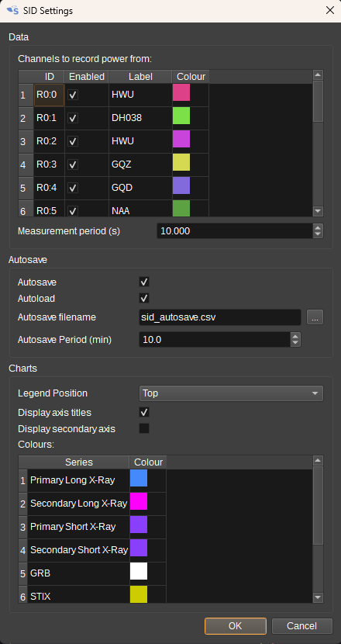Image resolution: width=341 pixels, height=644 pixels.
Task: Select the Label column header
Action: tap(140, 76)
